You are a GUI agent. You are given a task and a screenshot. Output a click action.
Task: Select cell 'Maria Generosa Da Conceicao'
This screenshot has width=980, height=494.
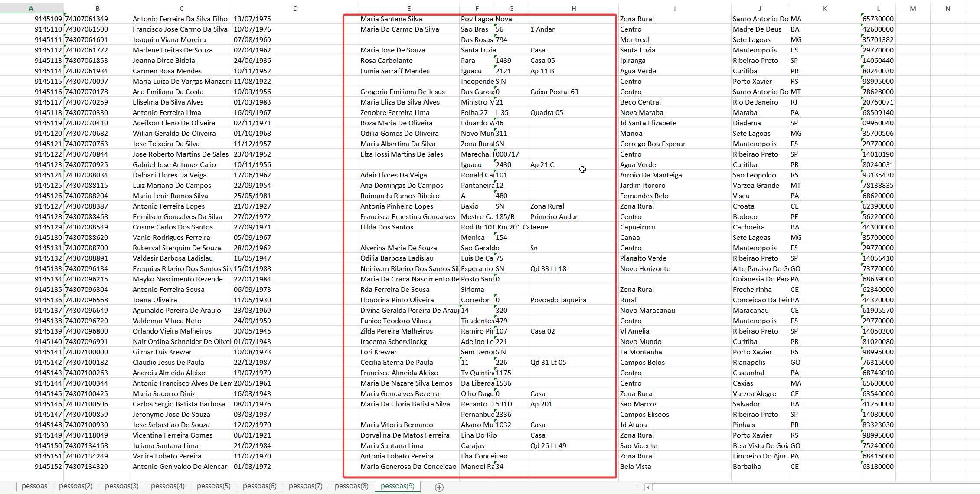pyautogui.click(x=409, y=466)
